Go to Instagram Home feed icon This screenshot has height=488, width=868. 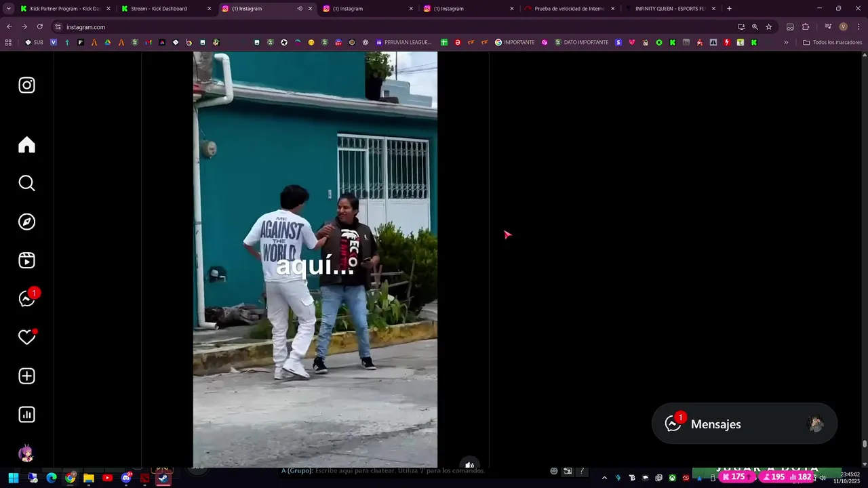point(26,145)
